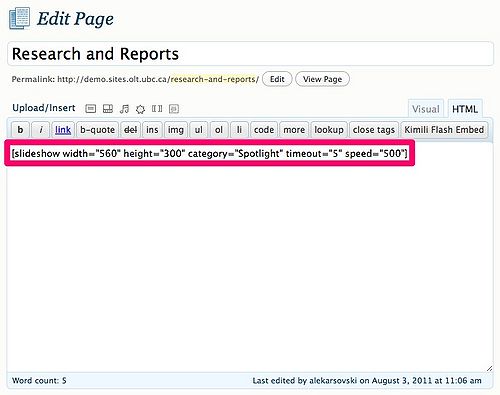Click the Add Video upload icon
500x395 pixels.
point(108,109)
